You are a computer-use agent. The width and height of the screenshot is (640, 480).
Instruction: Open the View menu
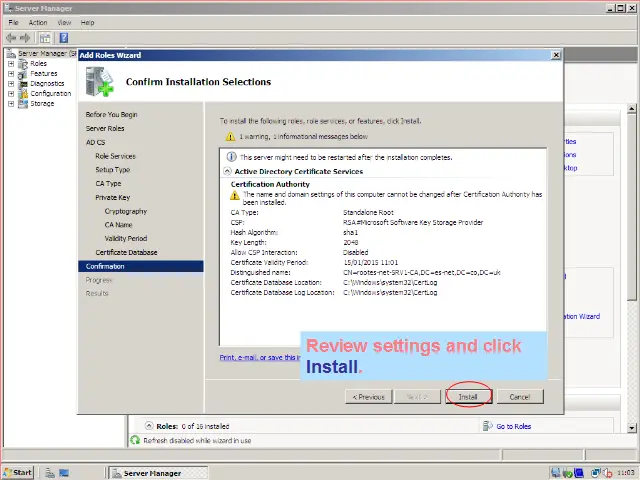click(64, 22)
